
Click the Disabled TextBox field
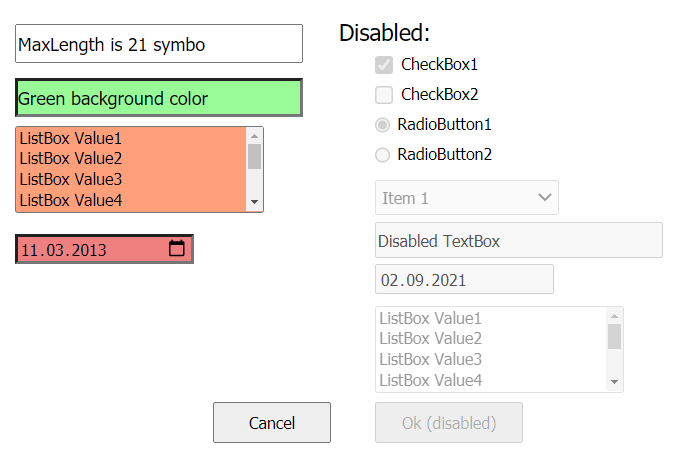(518, 241)
